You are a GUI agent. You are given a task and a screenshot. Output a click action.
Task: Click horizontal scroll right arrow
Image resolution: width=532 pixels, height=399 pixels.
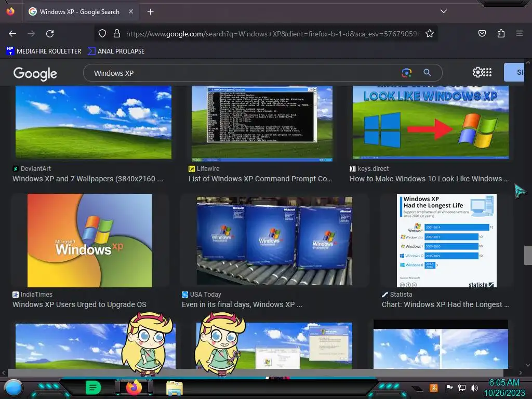pyautogui.click(x=521, y=373)
